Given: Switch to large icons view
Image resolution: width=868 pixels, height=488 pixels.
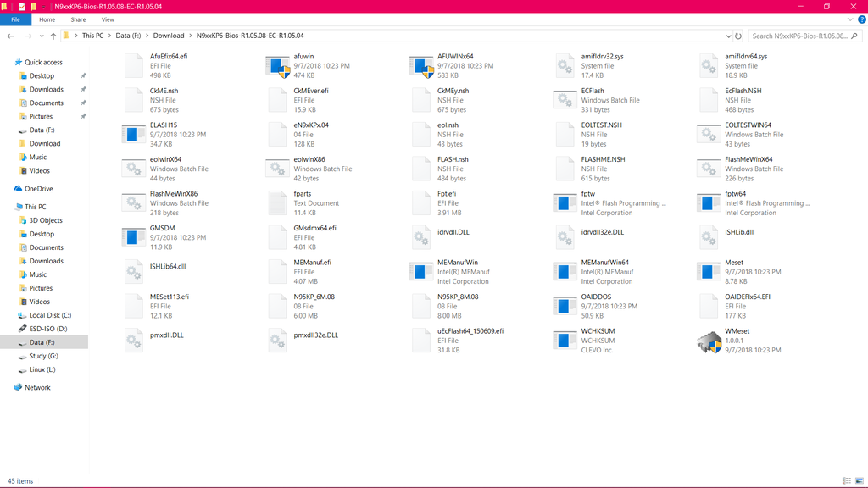Looking at the screenshot, I should 860,481.
